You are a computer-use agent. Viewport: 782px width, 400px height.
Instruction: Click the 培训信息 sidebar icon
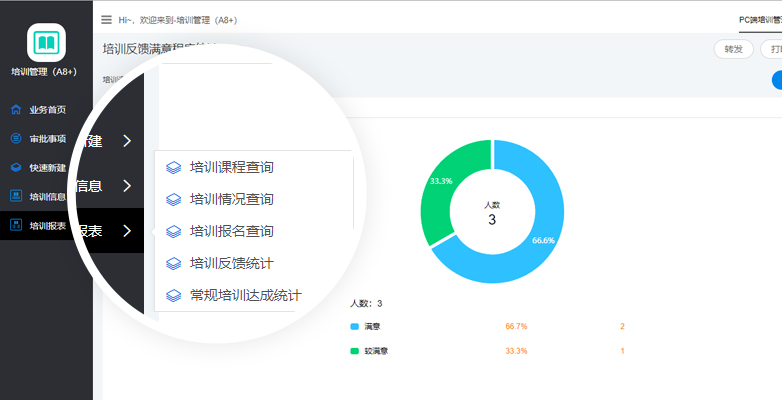[x=15, y=196]
